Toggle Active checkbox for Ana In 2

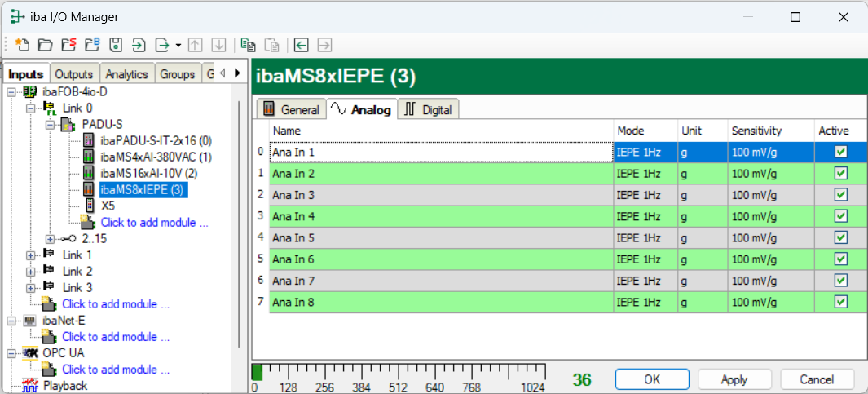(x=840, y=173)
